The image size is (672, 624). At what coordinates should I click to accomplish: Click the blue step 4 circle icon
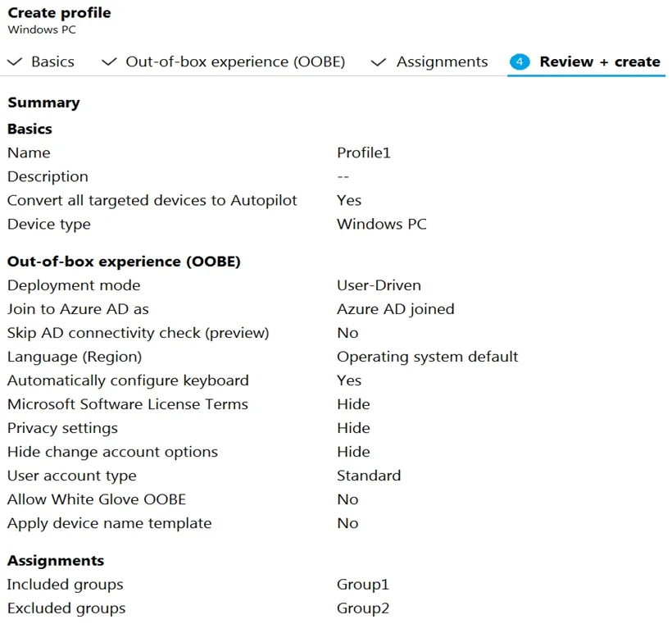click(520, 61)
